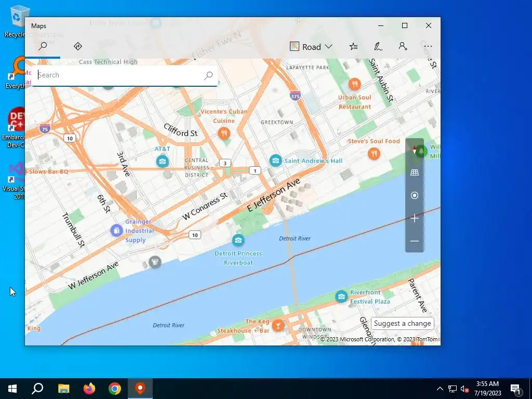Open the Directions tab
Viewport: 532px width, 399px height.
pos(78,46)
